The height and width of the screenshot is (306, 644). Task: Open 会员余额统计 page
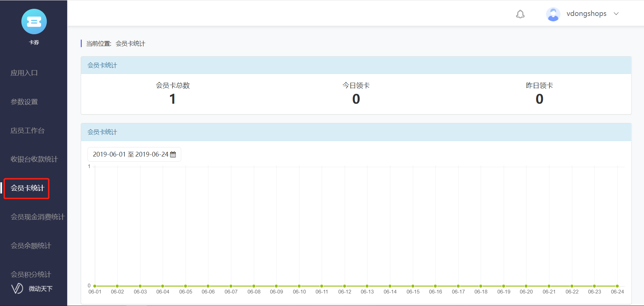(31, 246)
